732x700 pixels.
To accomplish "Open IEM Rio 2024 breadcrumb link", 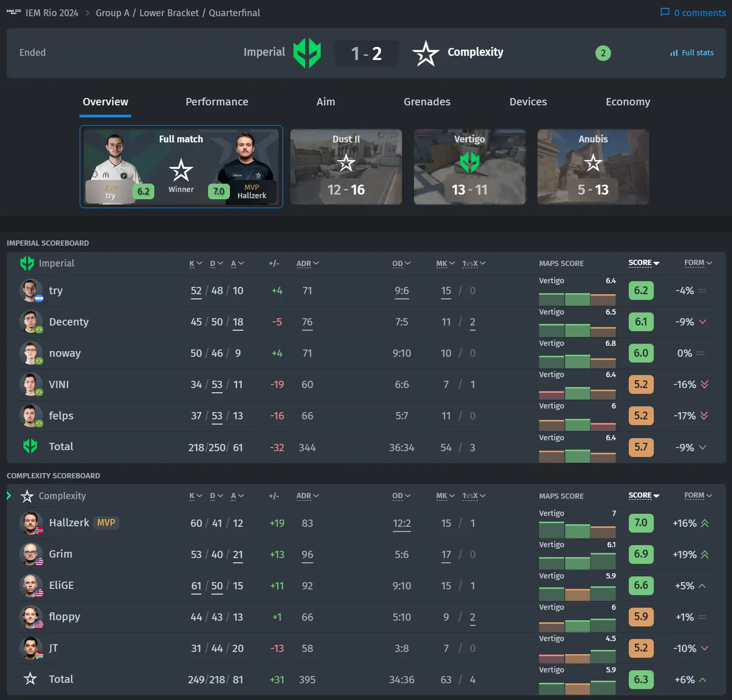I will coord(52,13).
